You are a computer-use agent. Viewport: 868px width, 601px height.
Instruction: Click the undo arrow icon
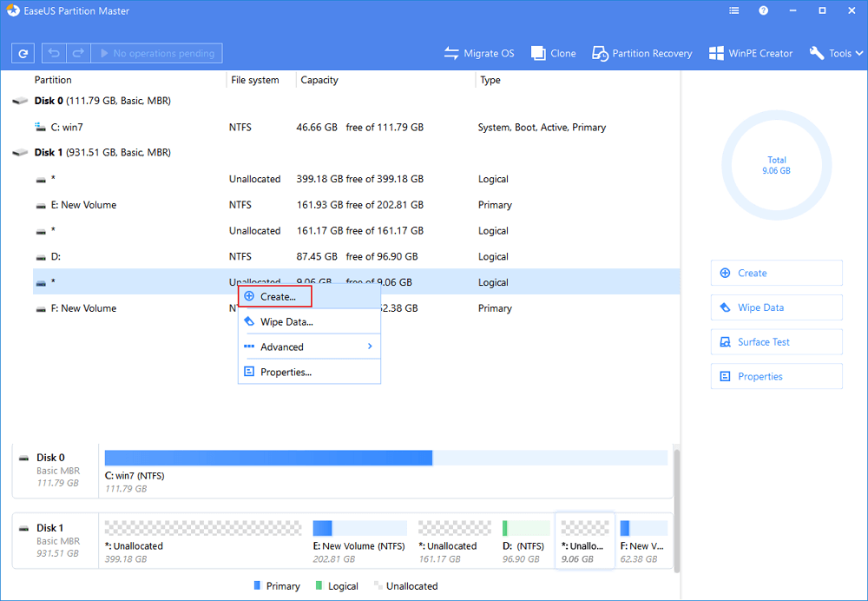coord(54,54)
